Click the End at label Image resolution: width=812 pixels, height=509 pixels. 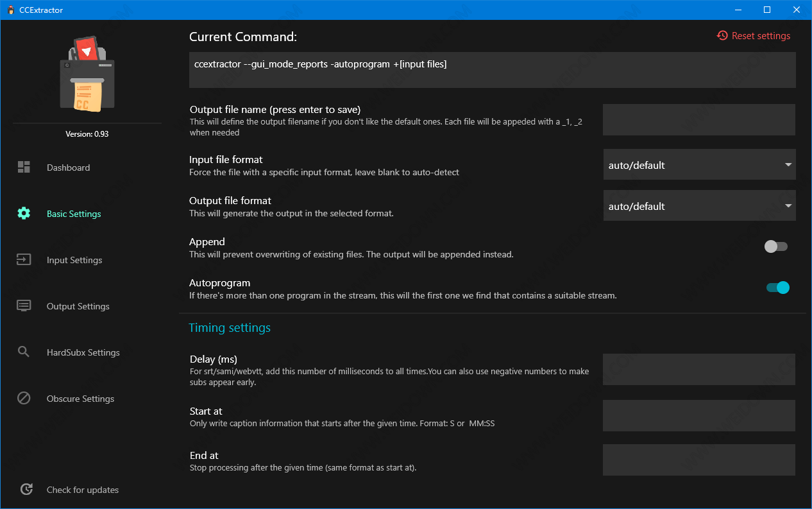click(x=204, y=456)
